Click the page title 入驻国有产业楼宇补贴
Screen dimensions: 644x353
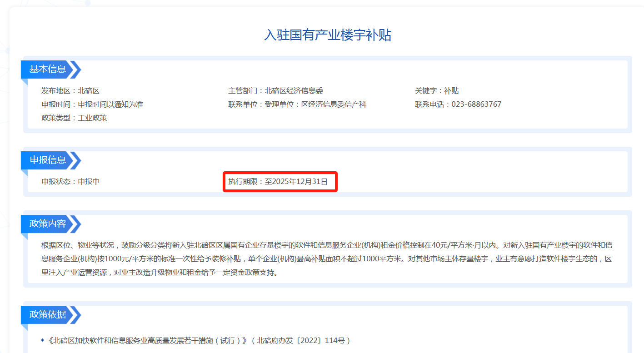pyautogui.click(x=327, y=35)
